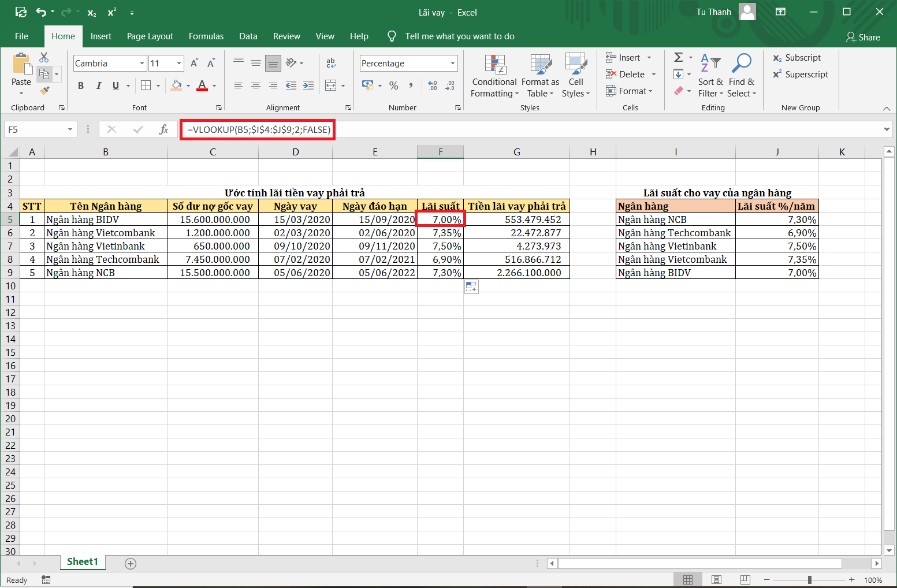This screenshot has width=897, height=588.
Task: Click the Superscript button in New Group
Action: click(801, 75)
